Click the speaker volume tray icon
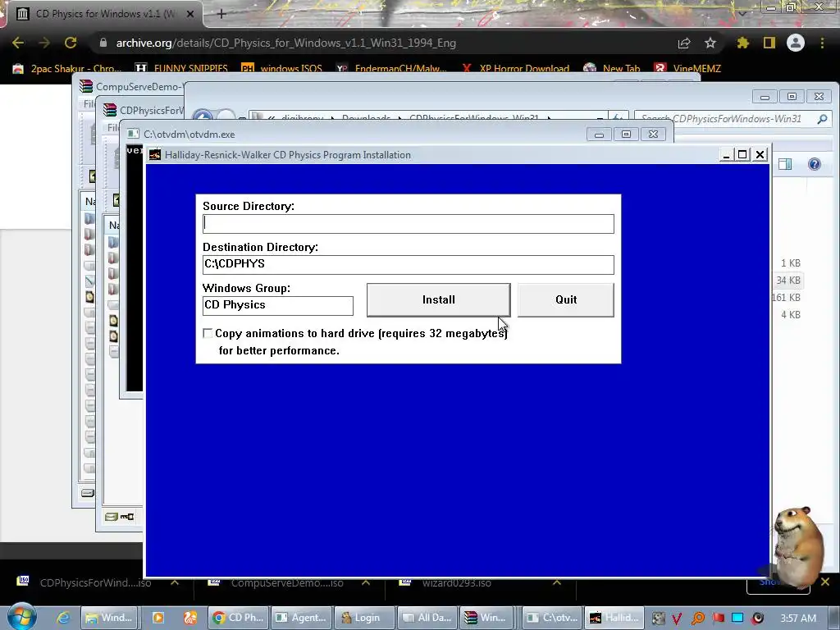The height and width of the screenshot is (630, 840). click(x=757, y=619)
